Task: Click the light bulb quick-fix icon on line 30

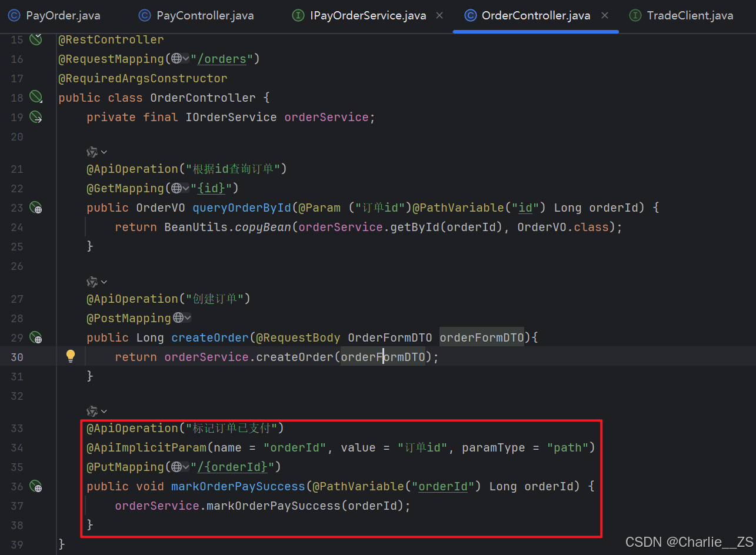Action: (71, 356)
